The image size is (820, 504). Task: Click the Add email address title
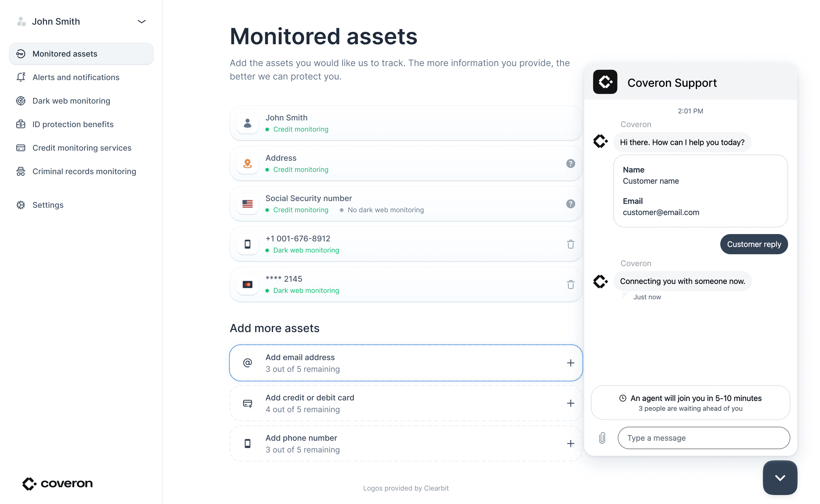(300, 357)
